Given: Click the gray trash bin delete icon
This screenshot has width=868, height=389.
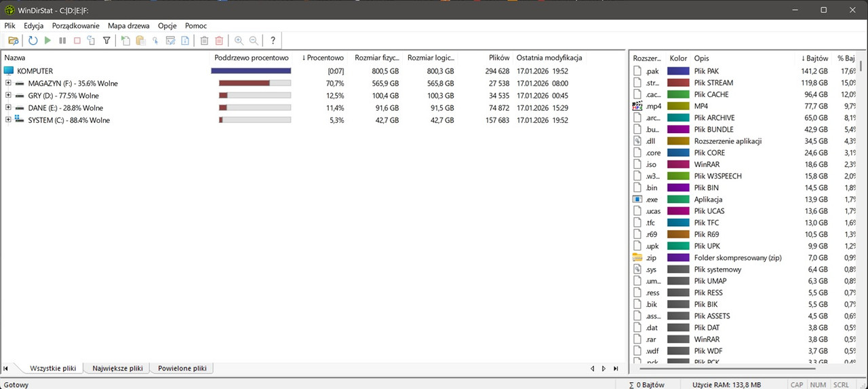Looking at the screenshot, I should point(204,41).
